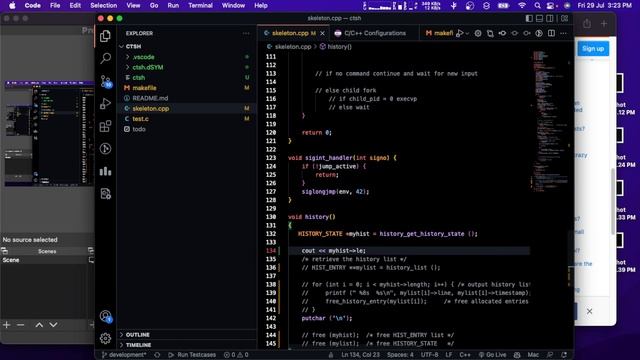640x360 pixels.
Task: Click Spotlight search icon in menu bar
Action: coord(537,5)
